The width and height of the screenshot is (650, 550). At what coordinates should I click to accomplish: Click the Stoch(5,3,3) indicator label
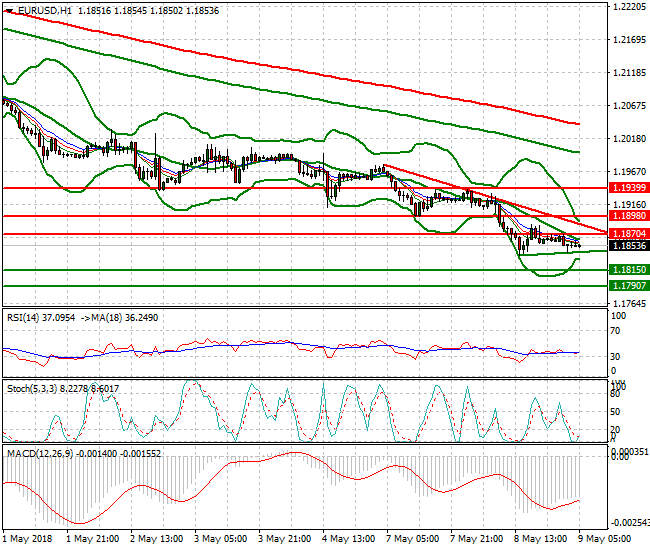tap(32, 385)
